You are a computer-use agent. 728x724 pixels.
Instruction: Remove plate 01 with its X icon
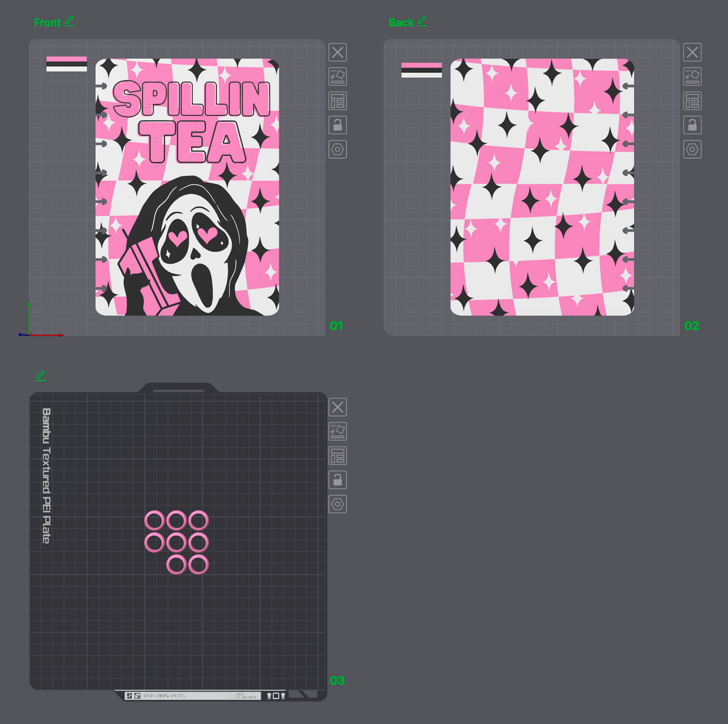[x=338, y=52]
